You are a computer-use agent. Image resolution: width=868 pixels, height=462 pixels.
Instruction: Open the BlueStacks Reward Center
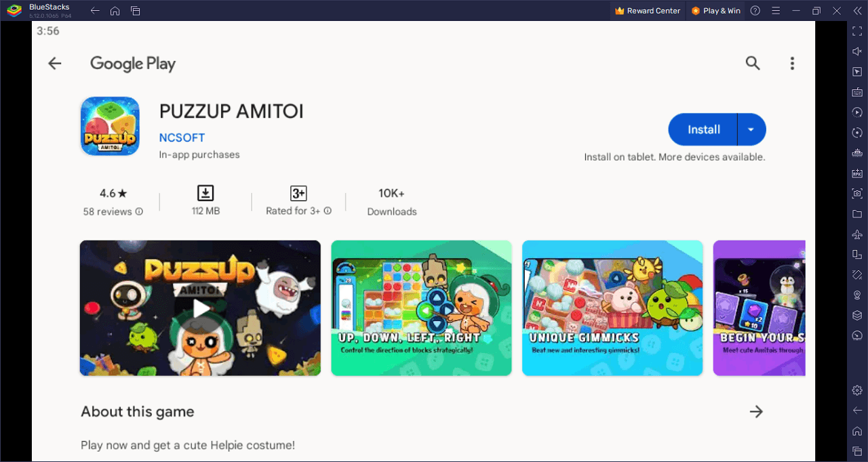[x=648, y=11]
